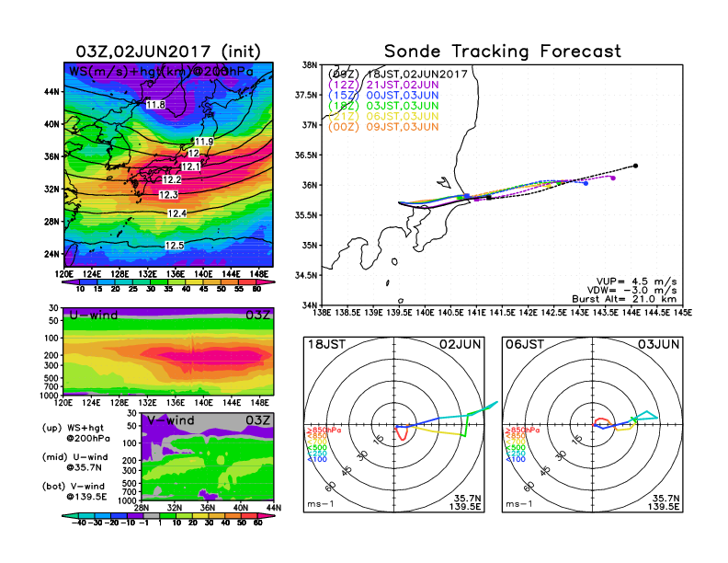Select the "(09Z) 18JST,02JUN2017" legend entry
This screenshot has height=563, width=728.
pos(397,75)
